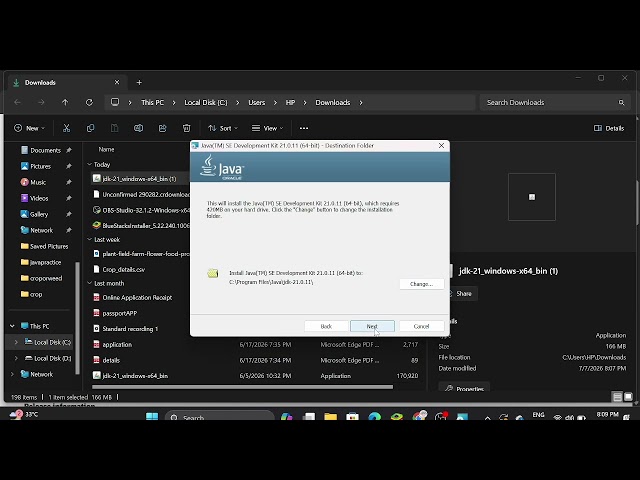Click the Search Downloads field
Image resolution: width=640 pixels, height=480 pixels.
pyautogui.click(x=555, y=102)
